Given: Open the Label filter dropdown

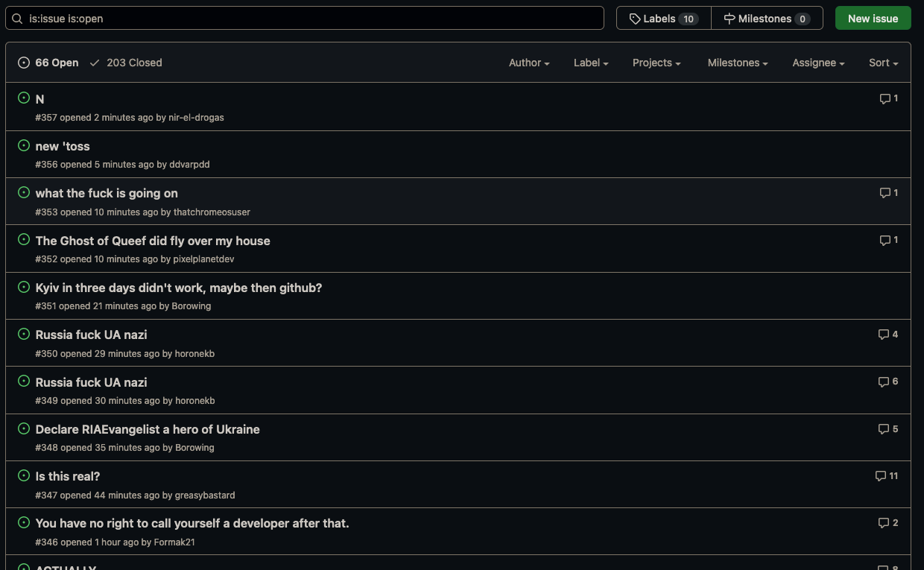Looking at the screenshot, I should (591, 63).
